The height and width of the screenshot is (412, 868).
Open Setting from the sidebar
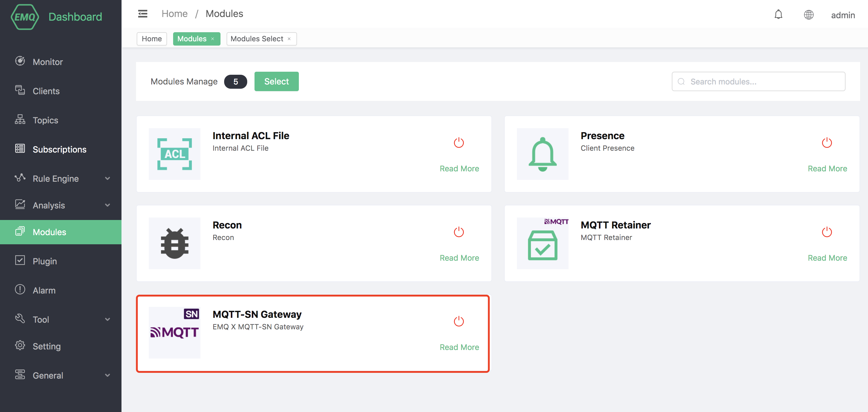click(x=61, y=346)
